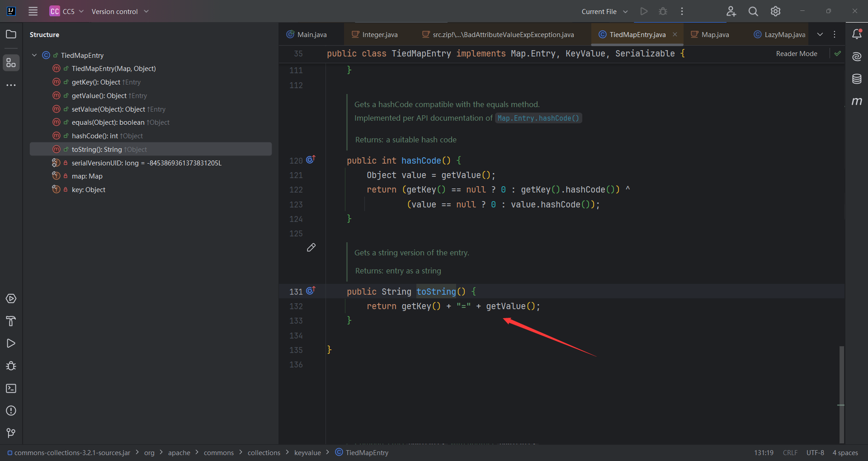868x461 pixels.
Task: Open editor tab options vertical dots
Action: tap(835, 34)
